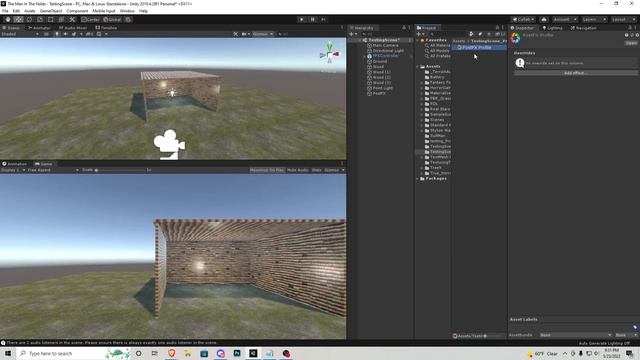Image resolution: width=640 pixels, height=360 pixels.
Task: Open the Edit menu
Action: click(16, 11)
